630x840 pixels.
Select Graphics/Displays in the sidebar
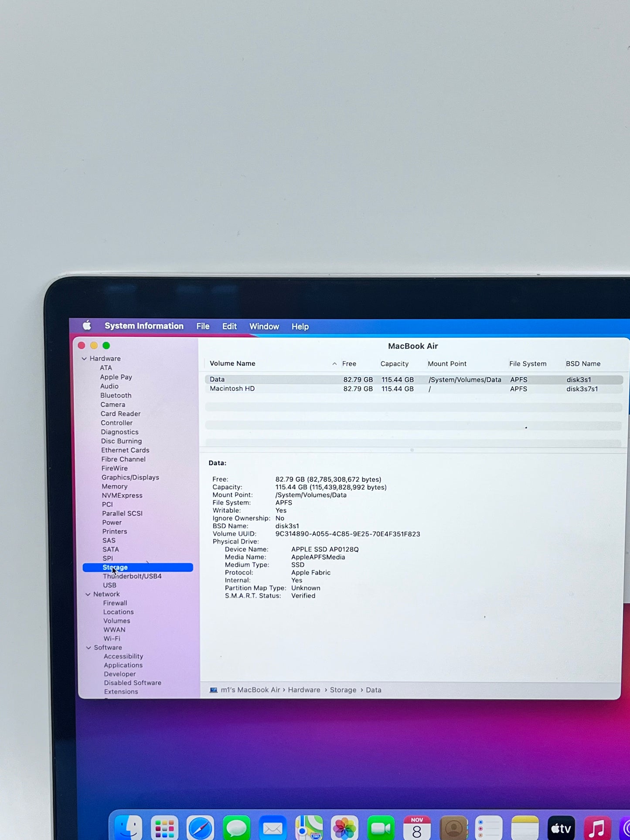(130, 477)
